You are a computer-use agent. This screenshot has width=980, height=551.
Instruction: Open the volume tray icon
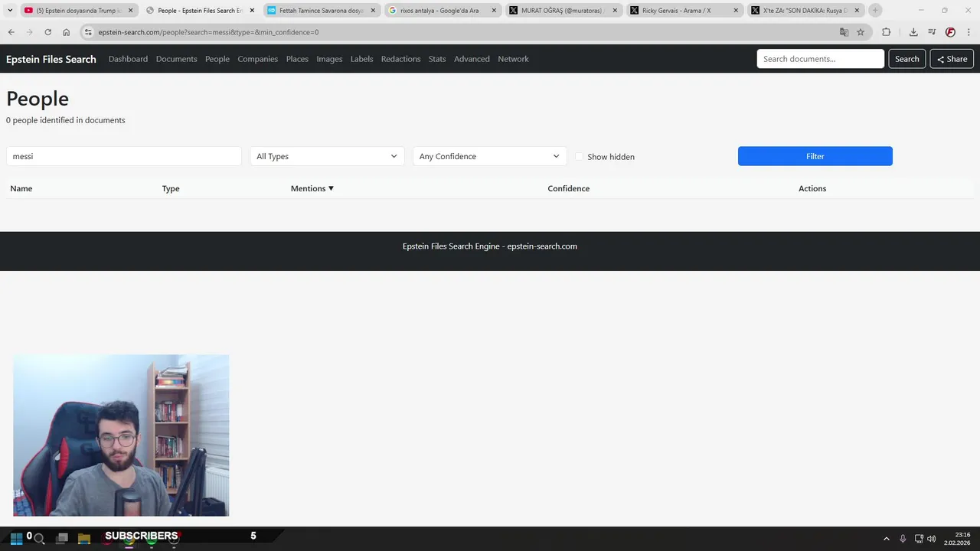tap(932, 539)
